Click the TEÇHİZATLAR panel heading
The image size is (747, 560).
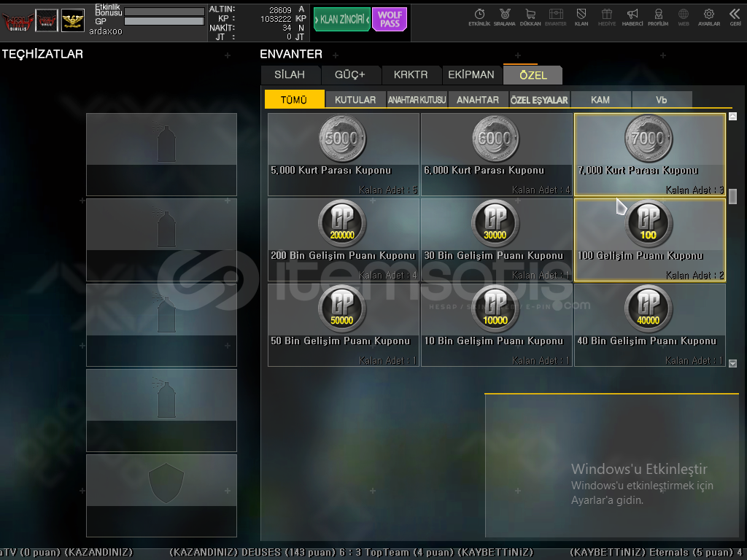[x=42, y=54]
